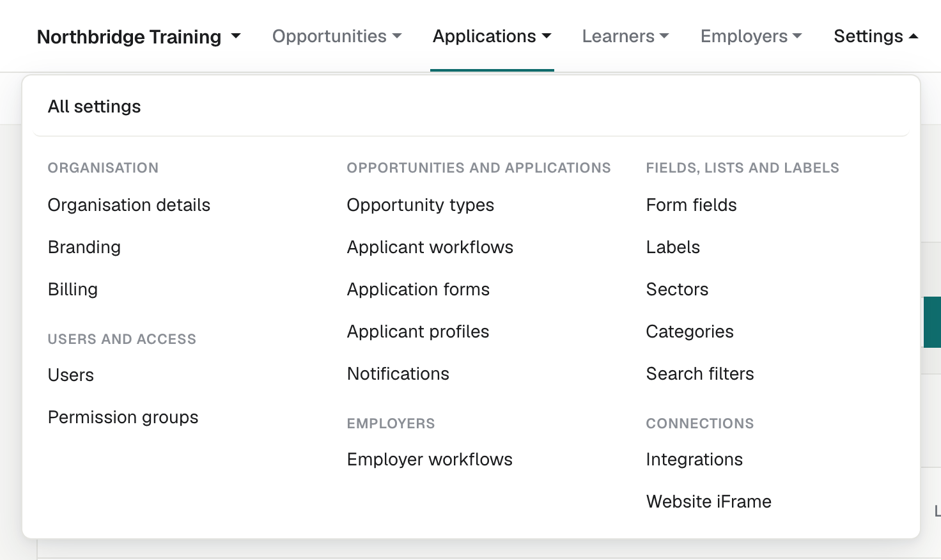The image size is (941, 560).
Task: Open Billing settings
Action: click(x=73, y=290)
